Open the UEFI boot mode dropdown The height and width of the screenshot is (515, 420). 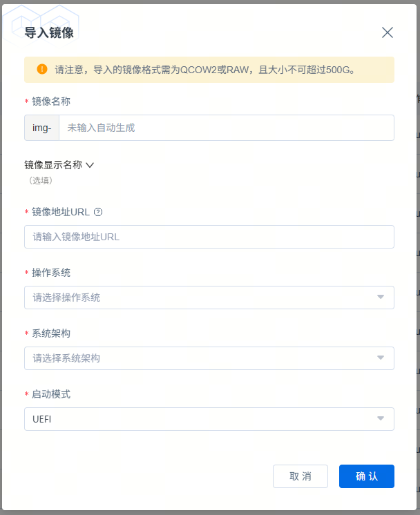209,419
